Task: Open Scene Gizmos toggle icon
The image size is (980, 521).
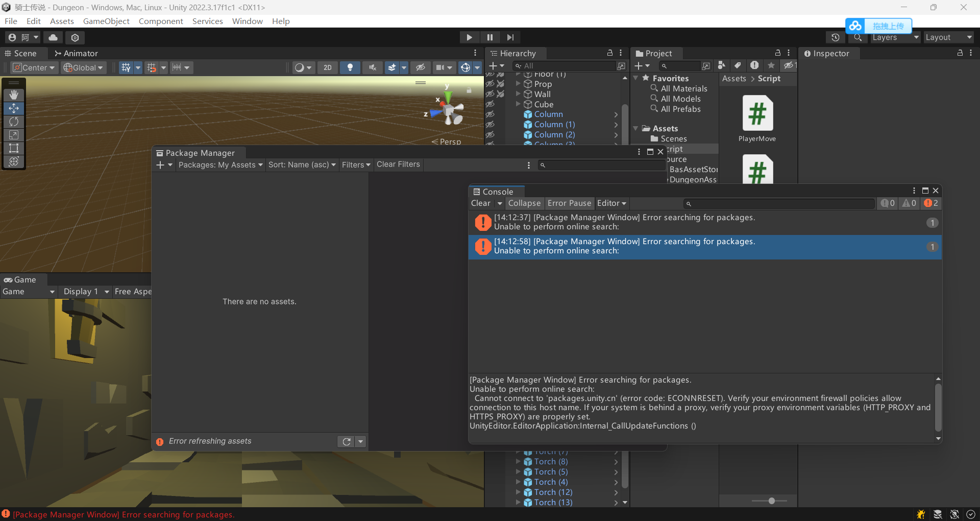Action: [x=465, y=67]
